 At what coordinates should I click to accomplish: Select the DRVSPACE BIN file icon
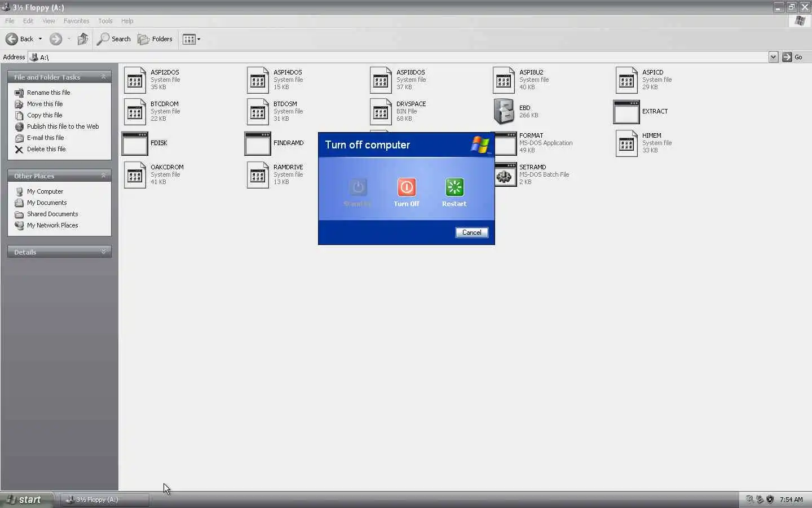pyautogui.click(x=381, y=112)
